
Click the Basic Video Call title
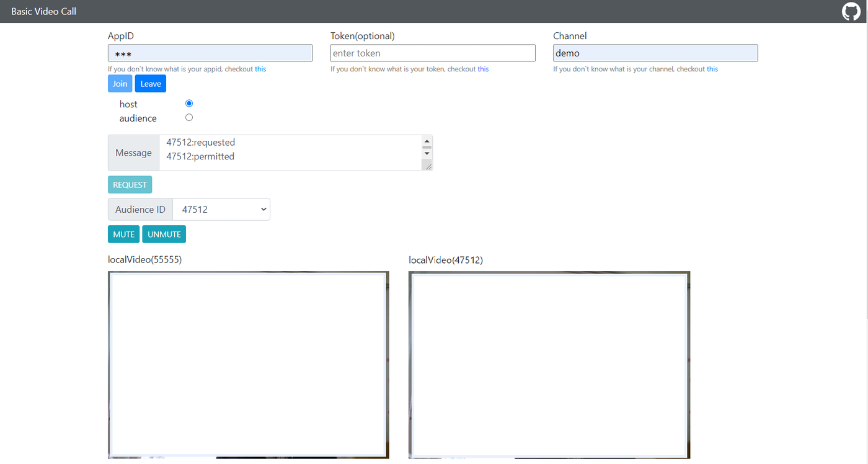[x=43, y=12]
